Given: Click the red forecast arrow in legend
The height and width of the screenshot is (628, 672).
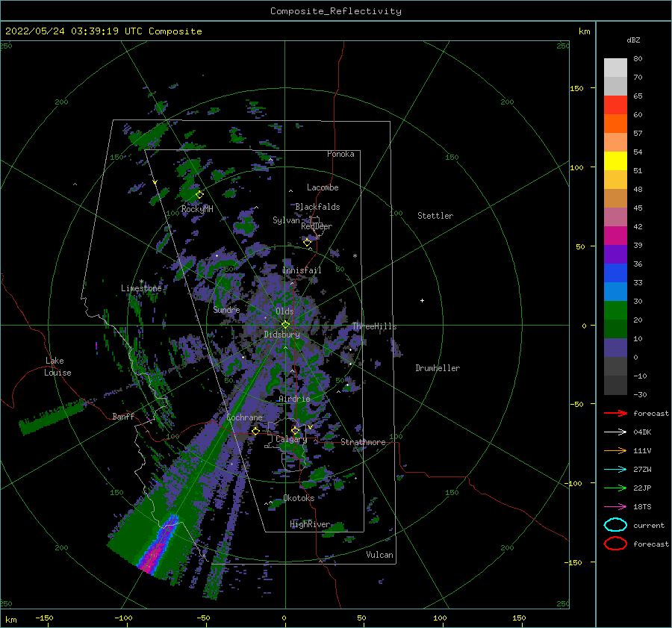Looking at the screenshot, I should pos(615,413).
